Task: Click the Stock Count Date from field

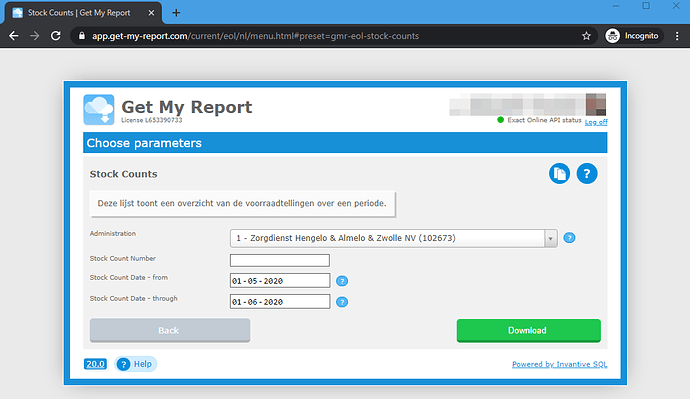Action: (280, 281)
